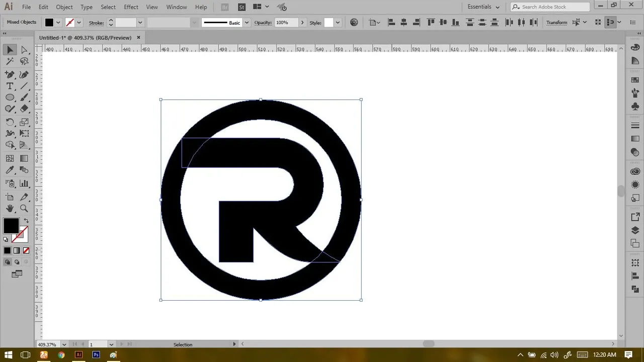
Task: Select the Direct Selection tool (white arrow)
Action: (24, 50)
